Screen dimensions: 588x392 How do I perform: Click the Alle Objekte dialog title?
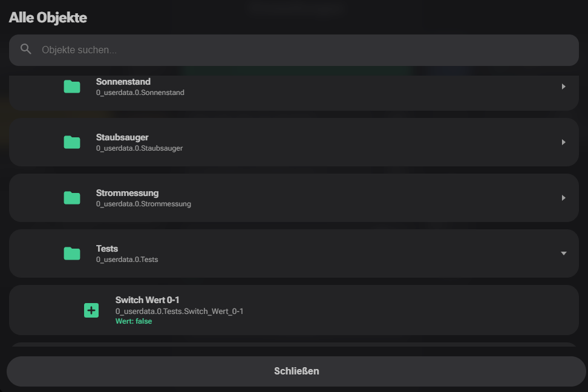pyautogui.click(x=48, y=18)
